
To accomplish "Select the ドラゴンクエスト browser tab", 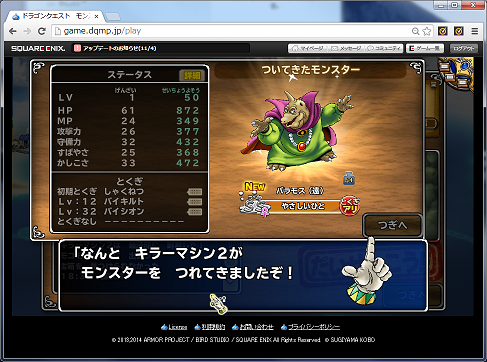I will (x=55, y=16).
